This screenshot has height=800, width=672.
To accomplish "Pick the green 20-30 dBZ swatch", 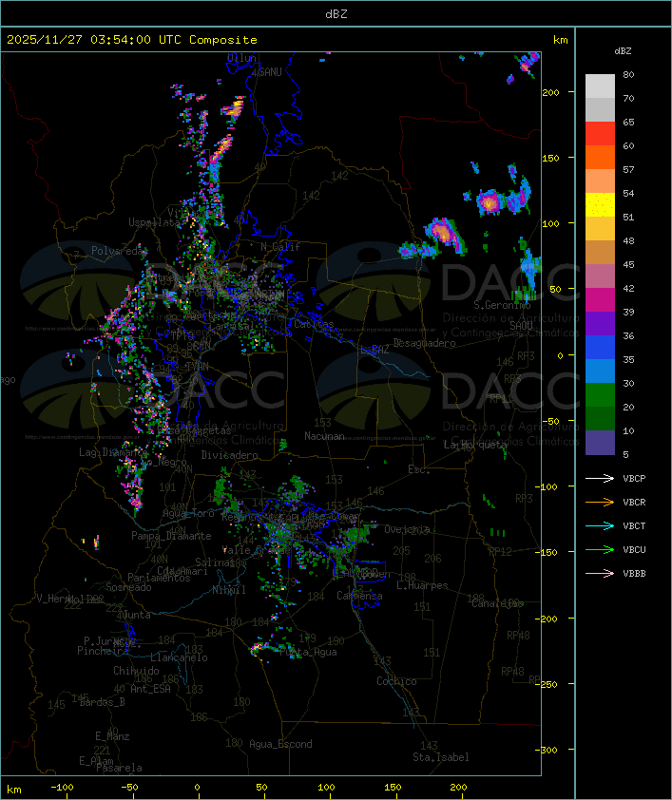I will 600,395.
